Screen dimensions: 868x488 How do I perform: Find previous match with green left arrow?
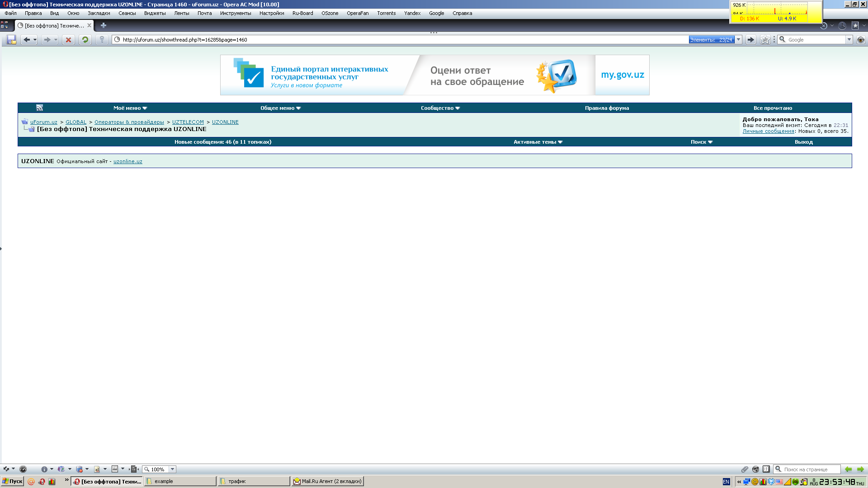click(848, 469)
